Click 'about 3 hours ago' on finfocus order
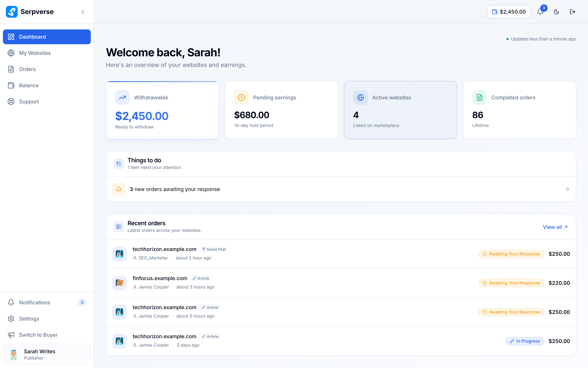The width and height of the screenshot is (588, 368). [195, 287]
